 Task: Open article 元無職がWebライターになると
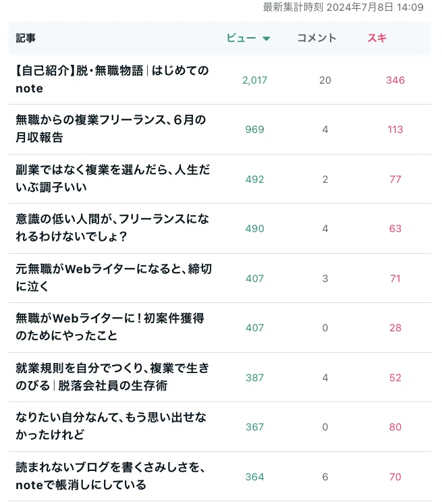coord(113,277)
